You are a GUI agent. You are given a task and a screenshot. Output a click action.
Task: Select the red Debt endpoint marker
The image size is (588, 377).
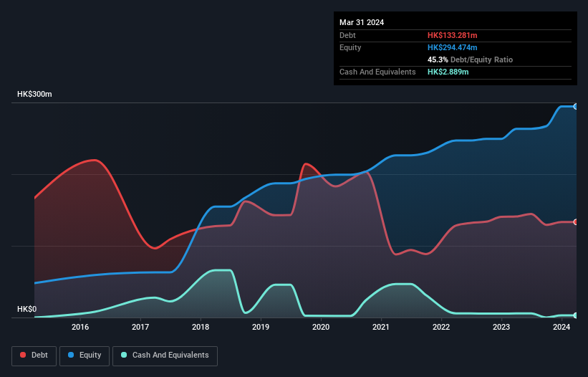tap(576, 222)
